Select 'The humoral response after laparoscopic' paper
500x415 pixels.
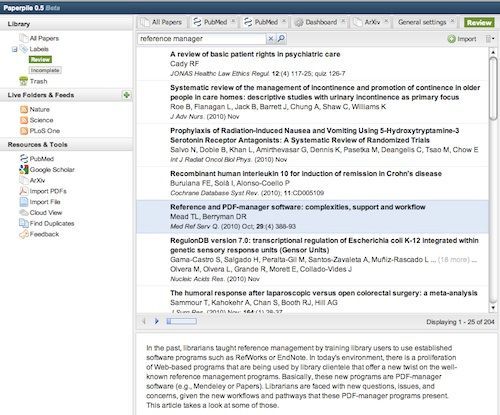tap(312, 299)
